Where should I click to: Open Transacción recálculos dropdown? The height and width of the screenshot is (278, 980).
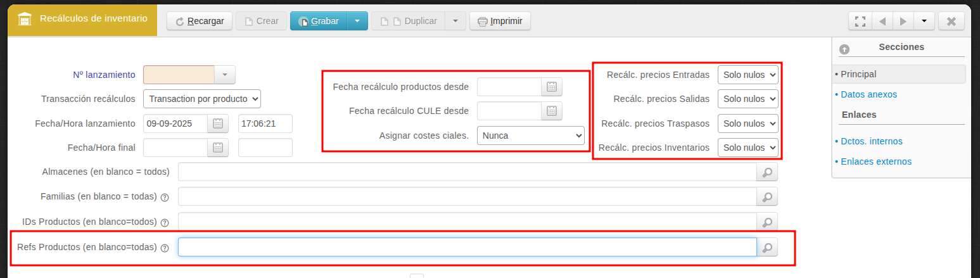(202, 99)
